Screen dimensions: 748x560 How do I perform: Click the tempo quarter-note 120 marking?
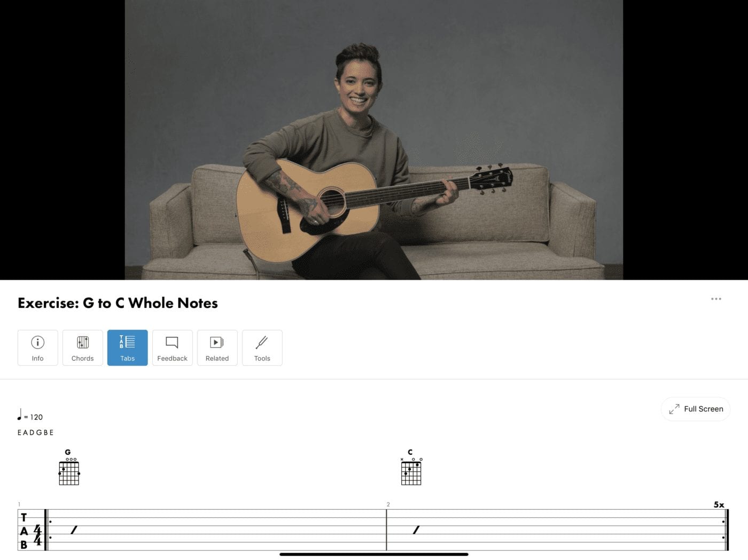(30, 415)
